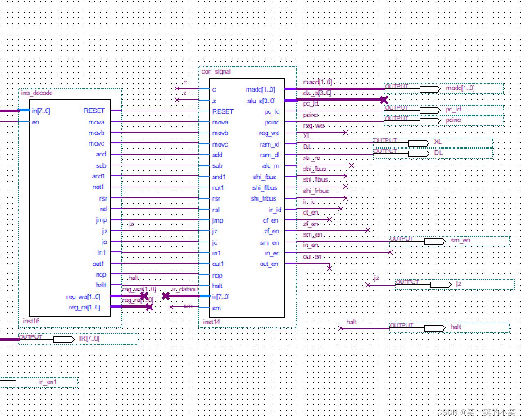Image resolution: width=522 pixels, height=420 pixels.
Task: Select reg_ra[1..0] port on ins_decode
Action: click(84, 307)
